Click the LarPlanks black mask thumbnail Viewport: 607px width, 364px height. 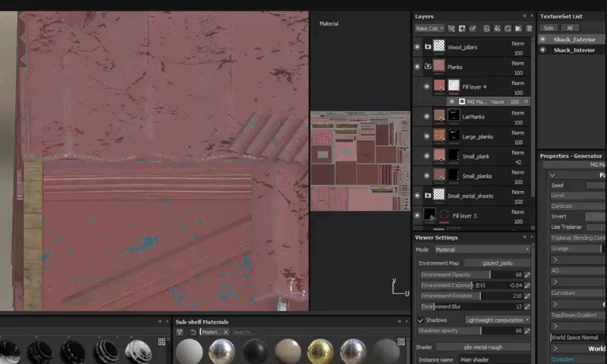coord(454,115)
